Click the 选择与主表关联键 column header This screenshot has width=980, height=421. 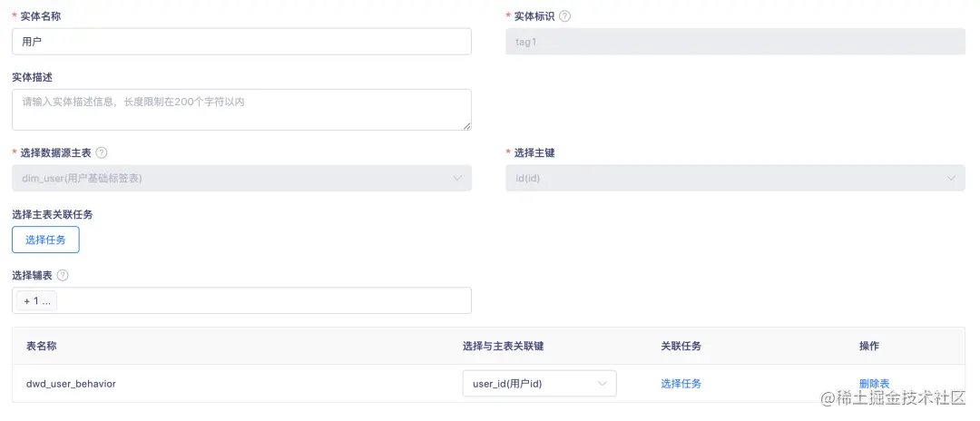[x=503, y=346]
